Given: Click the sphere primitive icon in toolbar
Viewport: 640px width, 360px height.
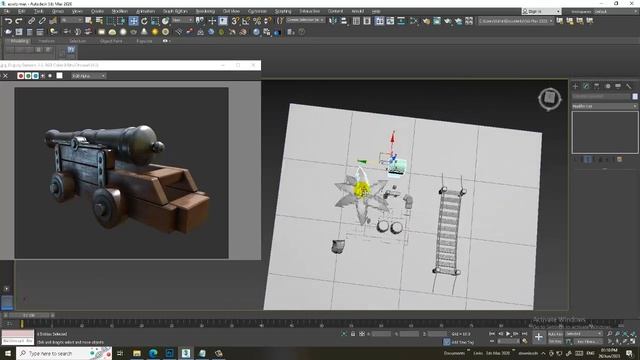Looking at the screenshot, I should point(123,32).
